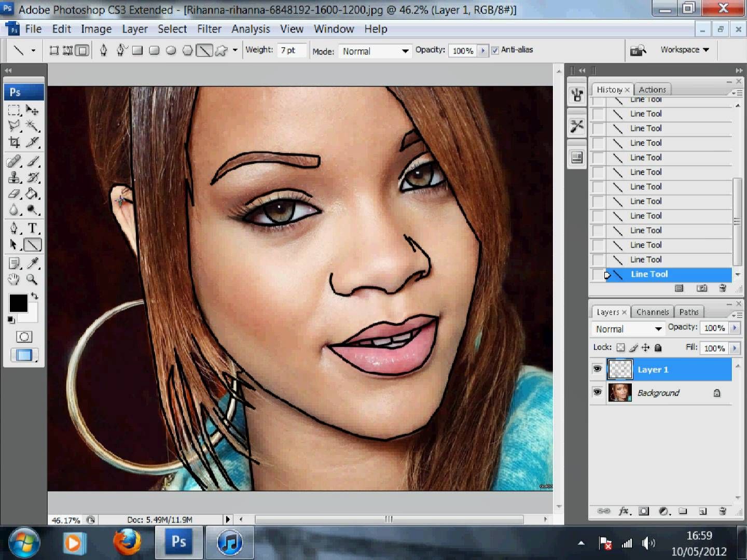Viewport: 747px width, 560px height.
Task: Open the Mode dropdown in options bar
Action: (375, 51)
